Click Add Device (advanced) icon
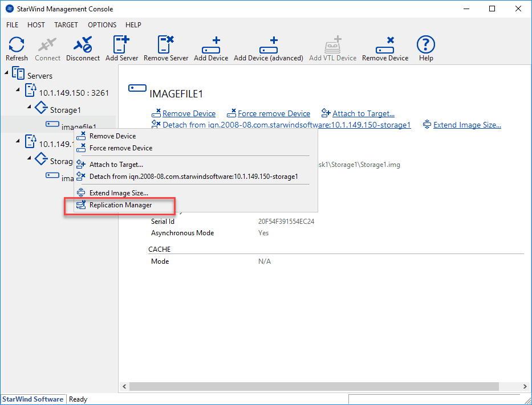The height and width of the screenshot is (405, 532). click(x=269, y=45)
